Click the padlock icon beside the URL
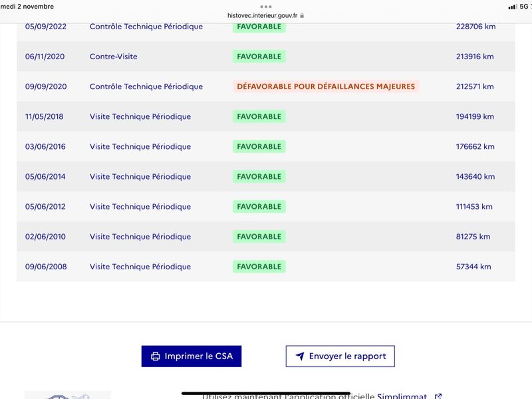This screenshot has width=532, height=399. click(302, 15)
